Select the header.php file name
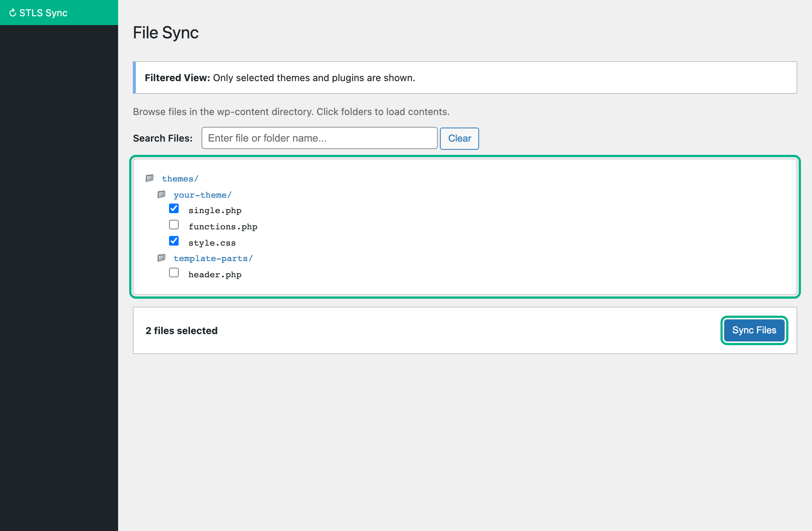Screen dimensions: 812x531 pyautogui.click(x=215, y=275)
